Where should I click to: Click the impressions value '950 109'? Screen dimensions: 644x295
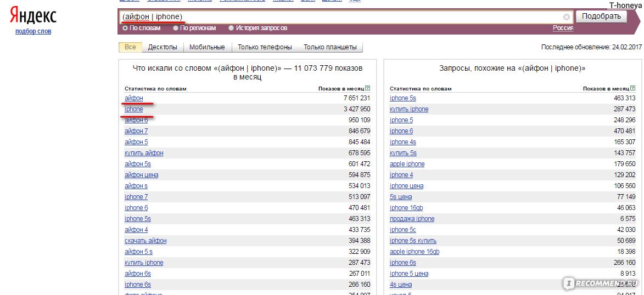click(x=360, y=120)
